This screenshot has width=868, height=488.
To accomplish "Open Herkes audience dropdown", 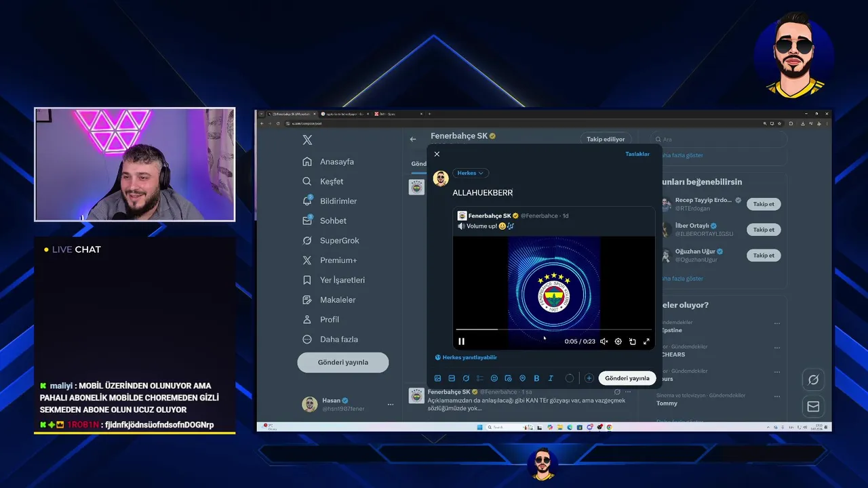I will click(471, 174).
